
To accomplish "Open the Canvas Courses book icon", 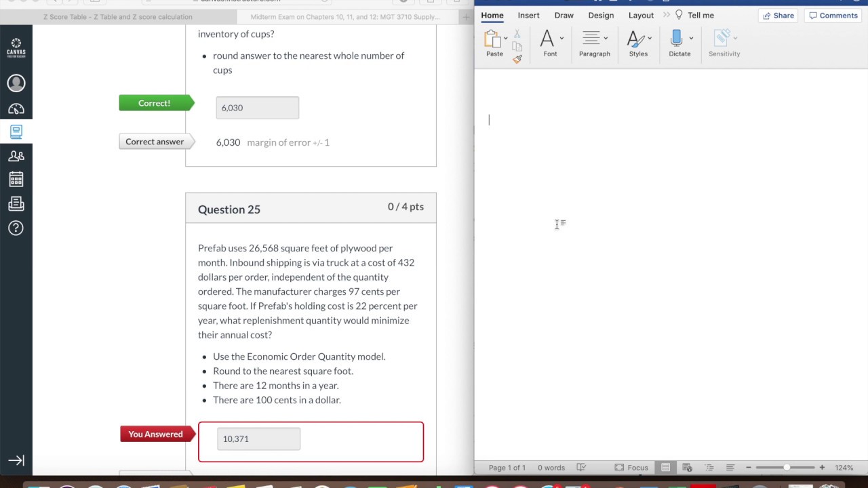I will (x=16, y=131).
